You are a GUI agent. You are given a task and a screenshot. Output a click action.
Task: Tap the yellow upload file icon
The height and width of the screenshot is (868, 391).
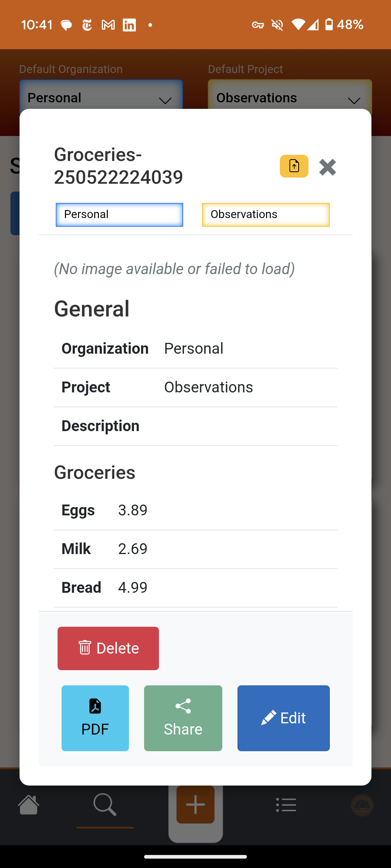pyautogui.click(x=294, y=166)
